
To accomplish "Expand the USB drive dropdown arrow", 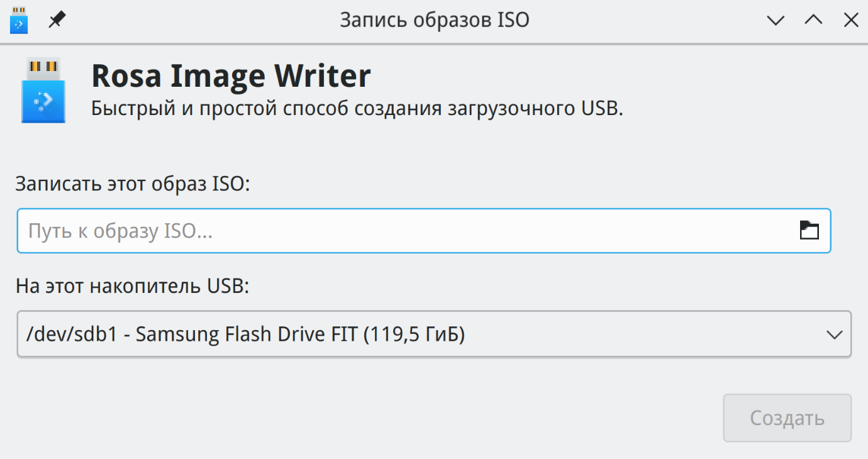I will click(x=834, y=335).
